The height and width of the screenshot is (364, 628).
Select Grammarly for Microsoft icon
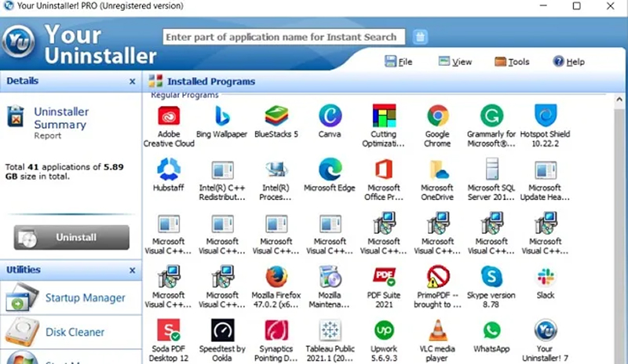point(491,116)
